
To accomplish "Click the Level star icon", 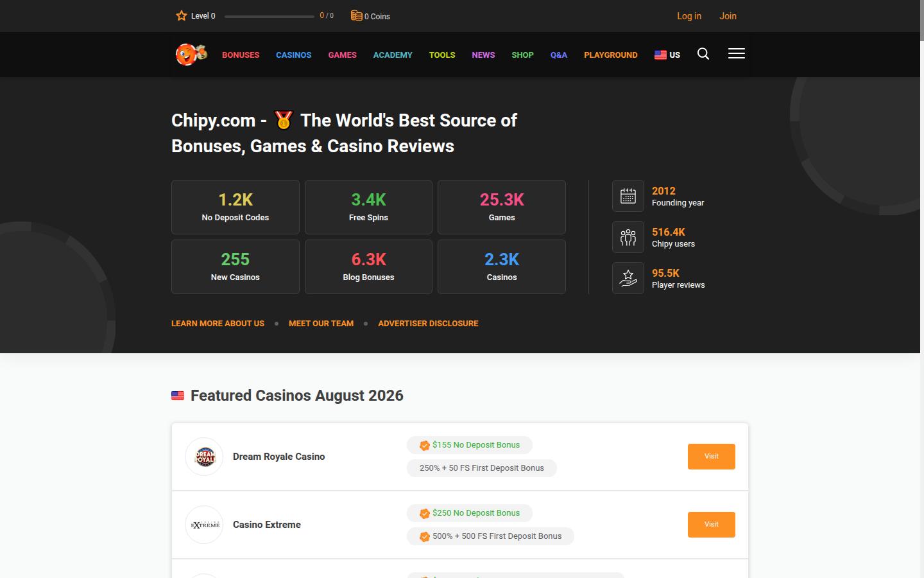I will click(x=182, y=15).
